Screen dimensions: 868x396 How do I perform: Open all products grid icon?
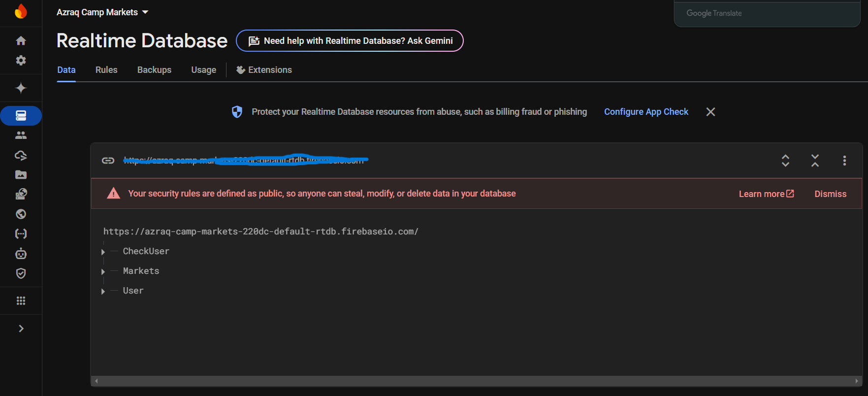[x=21, y=301]
